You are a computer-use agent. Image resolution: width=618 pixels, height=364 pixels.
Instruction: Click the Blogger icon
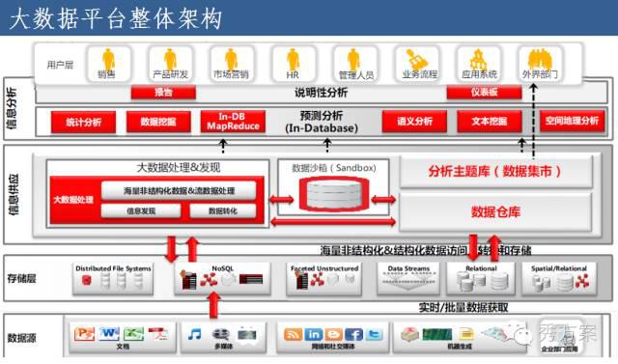(x=334, y=334)
